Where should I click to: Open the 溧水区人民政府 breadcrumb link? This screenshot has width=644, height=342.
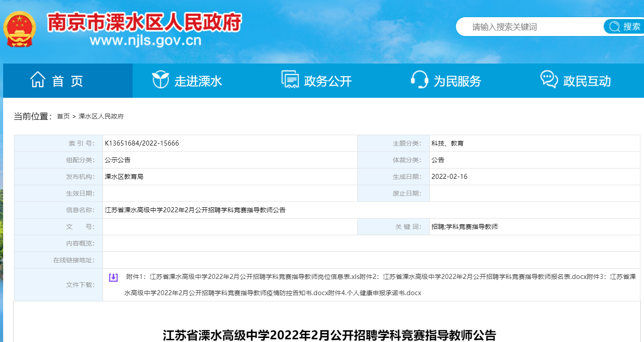[x=101, y=117]
